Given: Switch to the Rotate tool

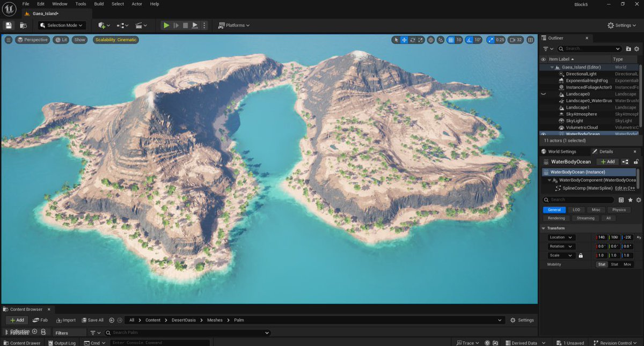Looking at the screenshot, I should [412, 40].
